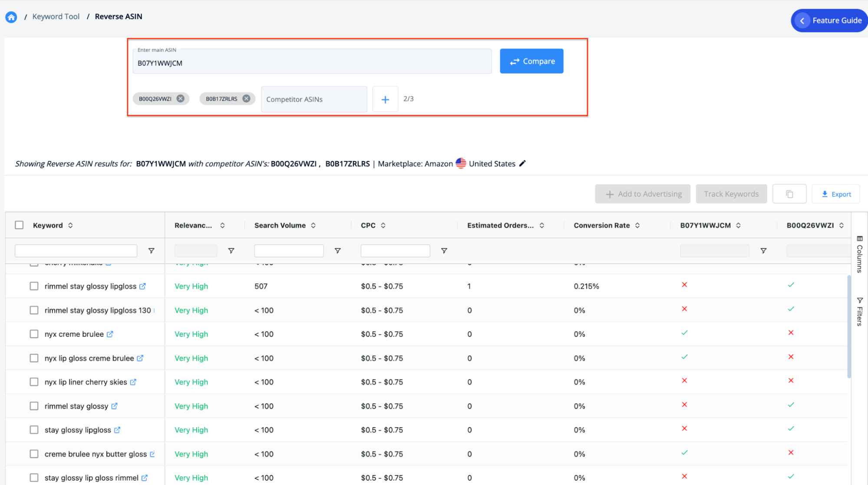This screenshot has width=868, height=485.
Task: Click the marketplace edit pencil icon
Action: coord(522,163)
